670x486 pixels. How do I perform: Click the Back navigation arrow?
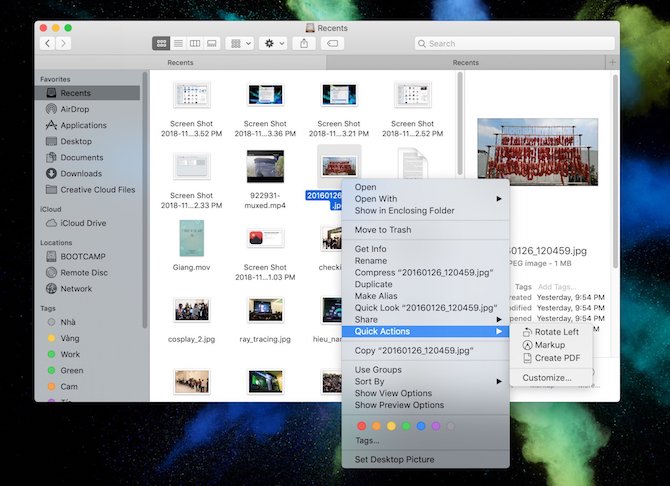(x=47, y=44)
